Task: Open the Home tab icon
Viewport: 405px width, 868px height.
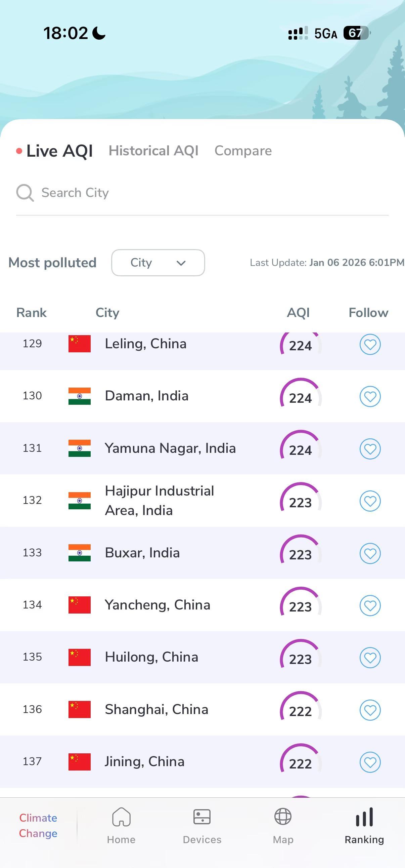Action: (x=121, y=817)
